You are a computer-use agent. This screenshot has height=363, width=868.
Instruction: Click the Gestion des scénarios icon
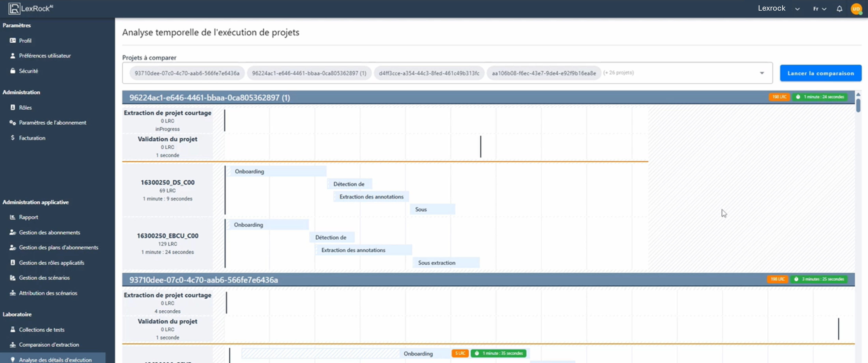13,278
